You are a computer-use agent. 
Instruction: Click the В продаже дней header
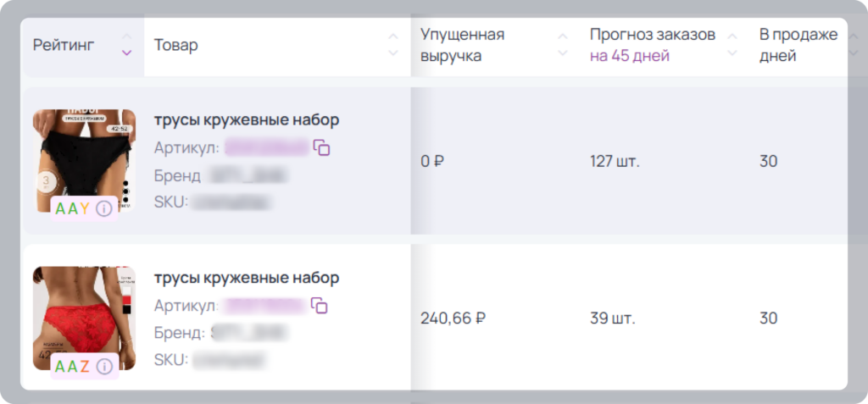coord(798,45)
